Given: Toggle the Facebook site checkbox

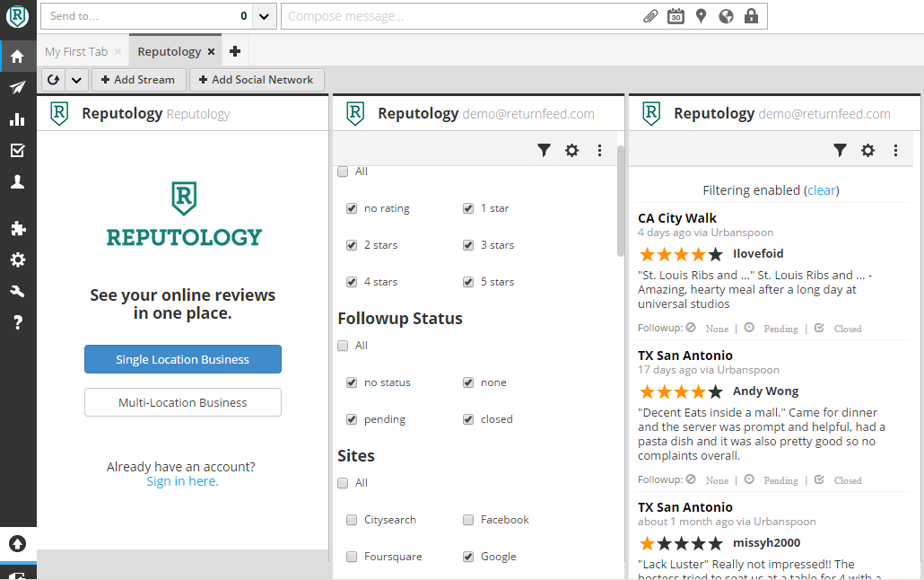Looking at the screenshot, I should [468, 520].
